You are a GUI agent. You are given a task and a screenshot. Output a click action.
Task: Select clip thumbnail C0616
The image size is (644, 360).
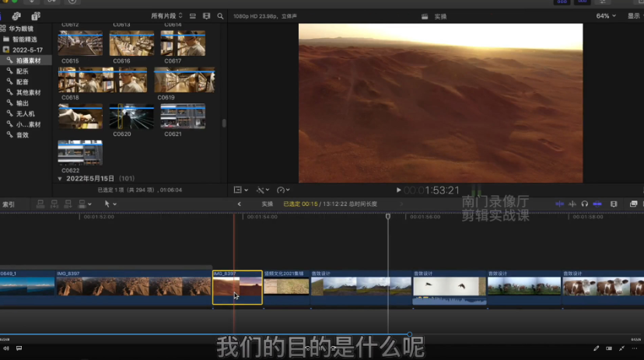131,43
